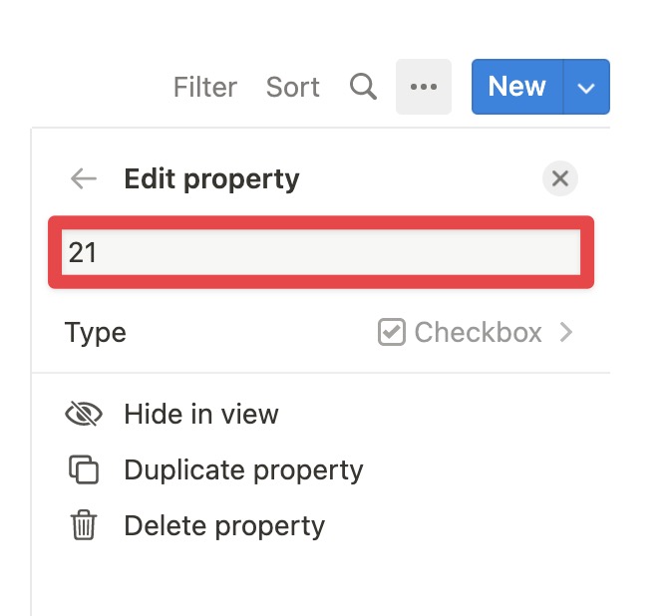Image resolution: width=672 pixels, height=616 pixels.
Task: Click the search magnifier icon
Action: 363,87
